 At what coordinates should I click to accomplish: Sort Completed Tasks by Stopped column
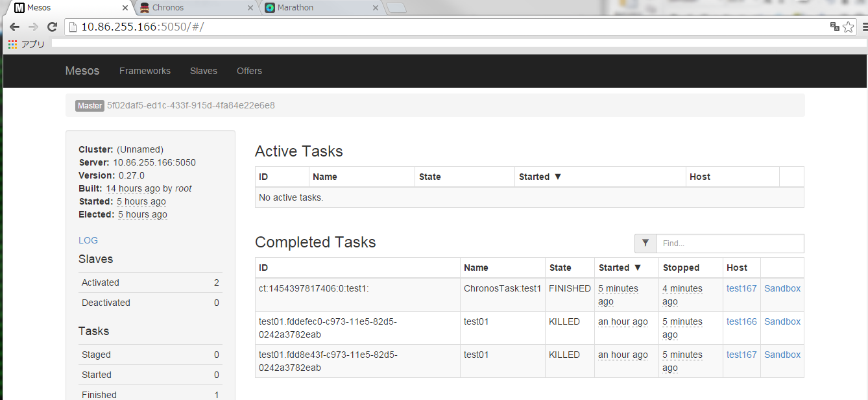(681, 268)
